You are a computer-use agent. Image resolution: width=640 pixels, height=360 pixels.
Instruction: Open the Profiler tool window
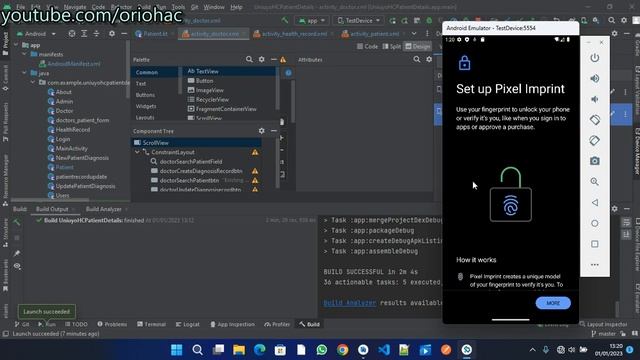(277, 324)
